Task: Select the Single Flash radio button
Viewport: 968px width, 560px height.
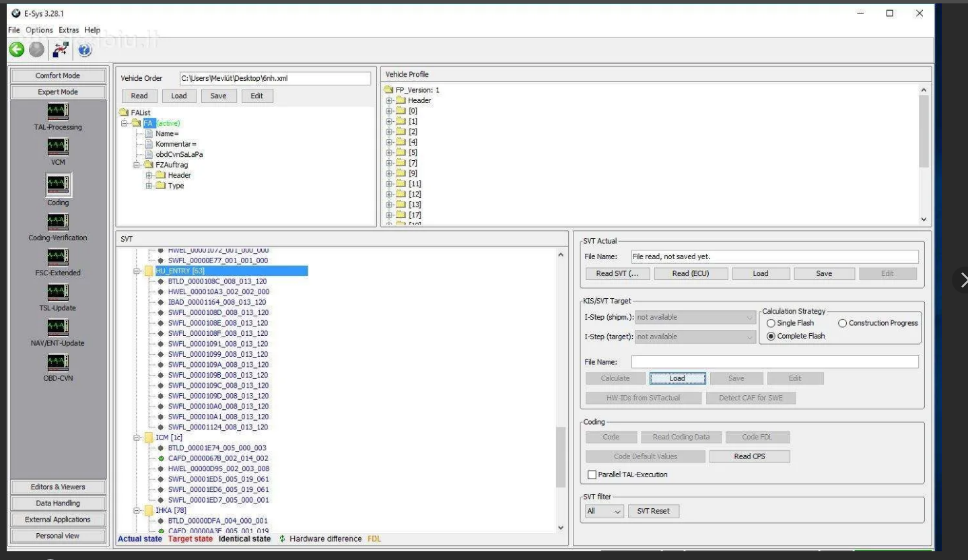Action: [x=771, y=323]
